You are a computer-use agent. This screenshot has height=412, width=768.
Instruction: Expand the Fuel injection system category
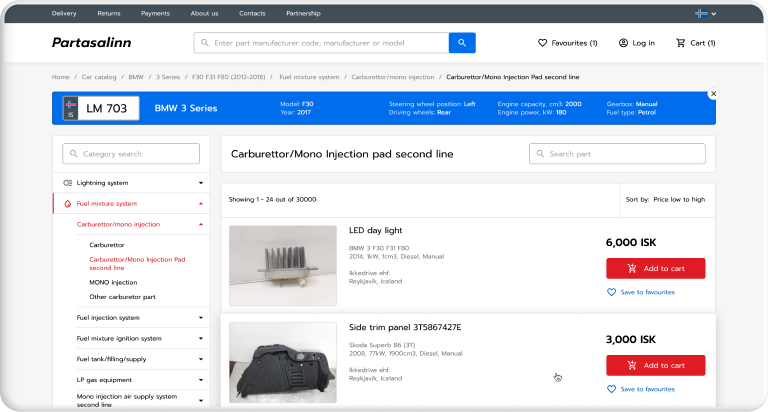point(201,318)
